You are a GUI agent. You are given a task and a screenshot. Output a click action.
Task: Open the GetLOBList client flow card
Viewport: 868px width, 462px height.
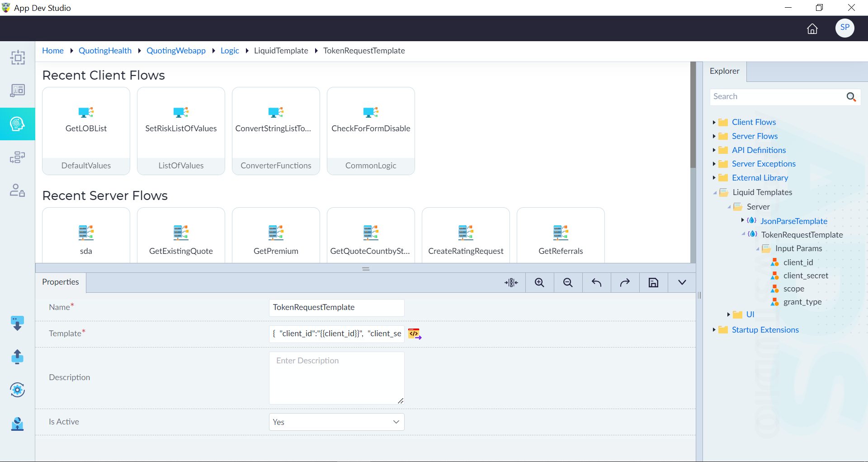click(x=86, y=131)
